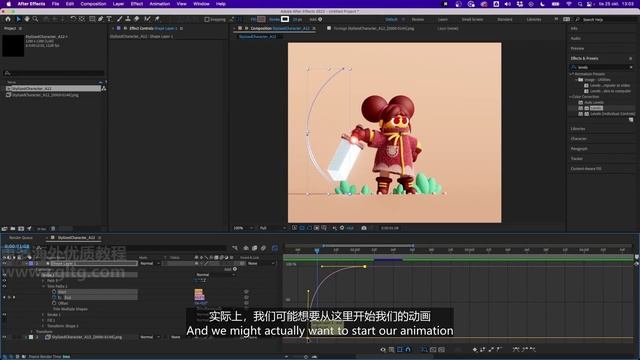Select StylizedCharacter_A12 composition in Project panel

(52, 89)
